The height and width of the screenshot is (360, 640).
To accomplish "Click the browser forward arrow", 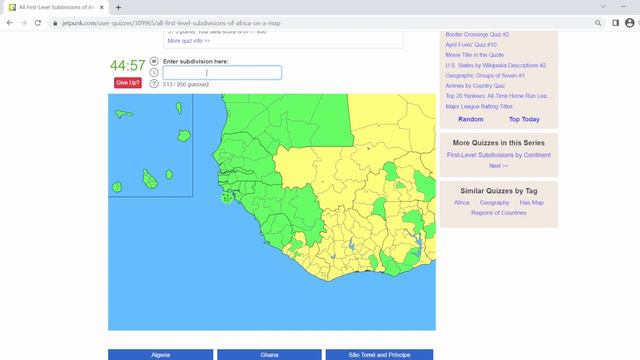I will click(x=24, y=23).
